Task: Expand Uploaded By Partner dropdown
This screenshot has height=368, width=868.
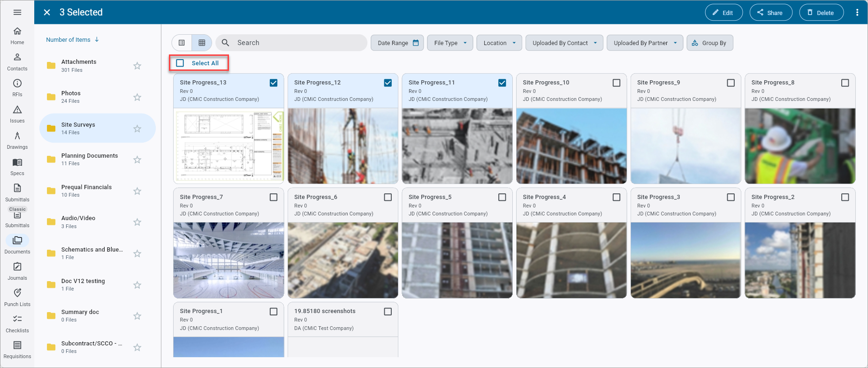Action: pos(645,43)
